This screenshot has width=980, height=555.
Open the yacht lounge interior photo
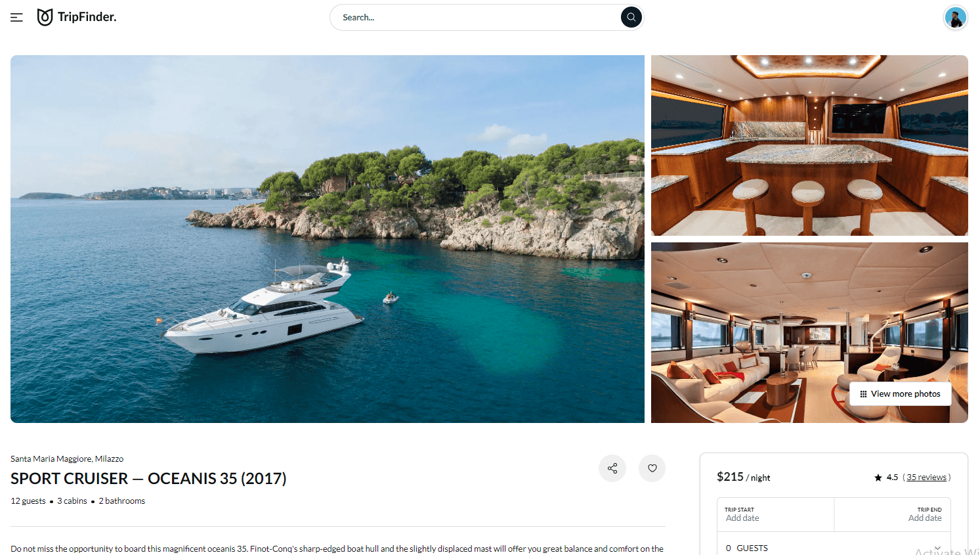pyautogui.click(x=809, y=332)
